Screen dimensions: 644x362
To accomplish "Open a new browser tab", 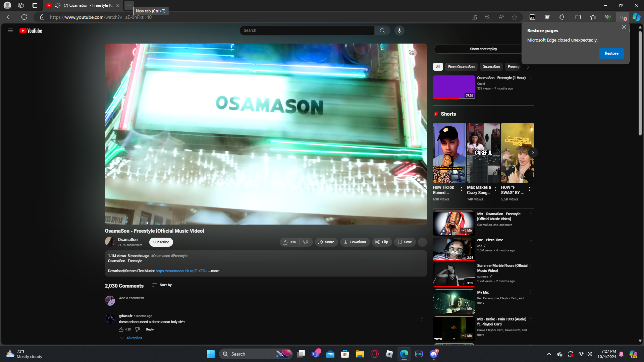I will 129,5.
